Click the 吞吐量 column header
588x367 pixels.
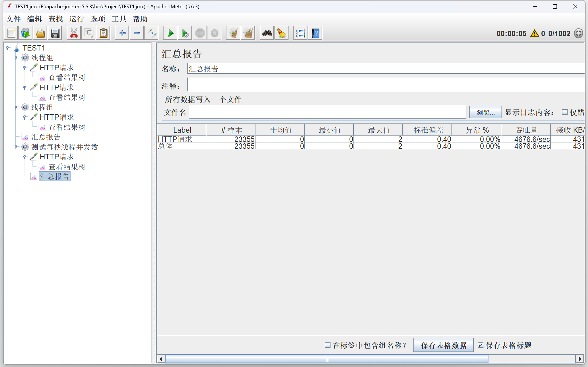[x=526, y=130]
